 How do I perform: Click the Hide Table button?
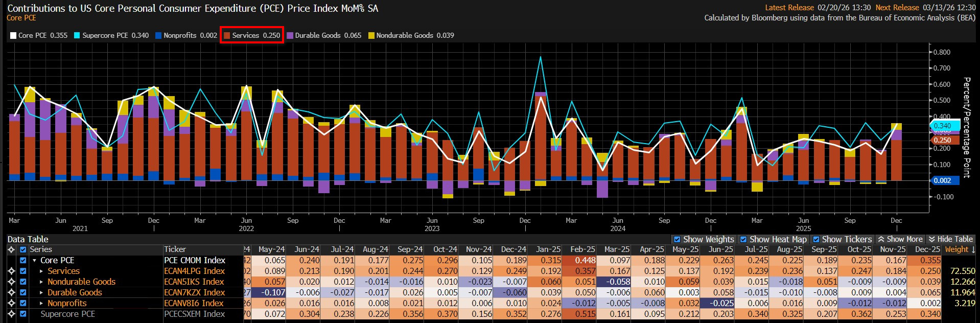coord(950,239)
